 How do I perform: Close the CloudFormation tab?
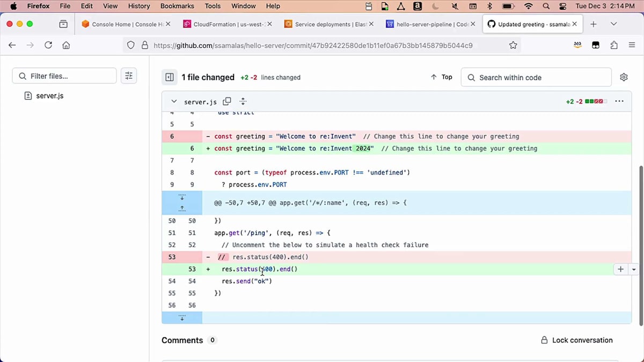coord(269,24)
